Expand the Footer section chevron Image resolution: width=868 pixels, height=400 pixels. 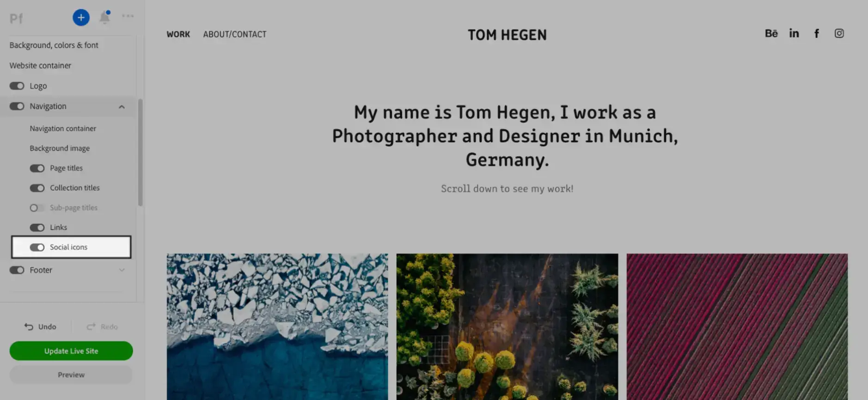pos(122,270)
